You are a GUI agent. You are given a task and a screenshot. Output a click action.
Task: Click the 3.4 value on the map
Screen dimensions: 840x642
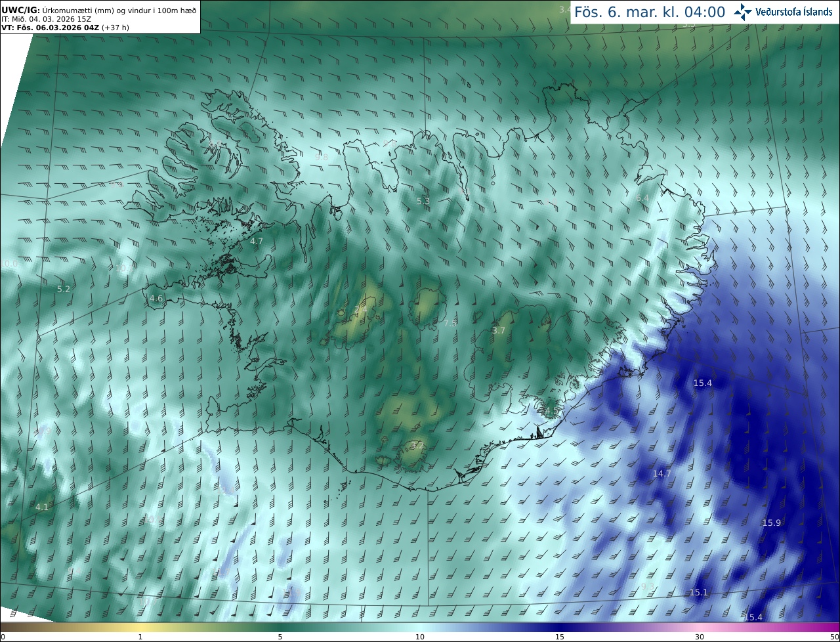point(565,9)
